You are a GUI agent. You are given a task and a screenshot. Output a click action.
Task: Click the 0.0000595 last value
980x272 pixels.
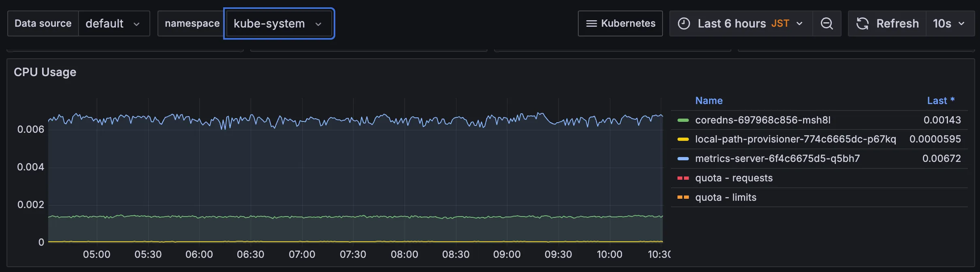pos(935,139)
